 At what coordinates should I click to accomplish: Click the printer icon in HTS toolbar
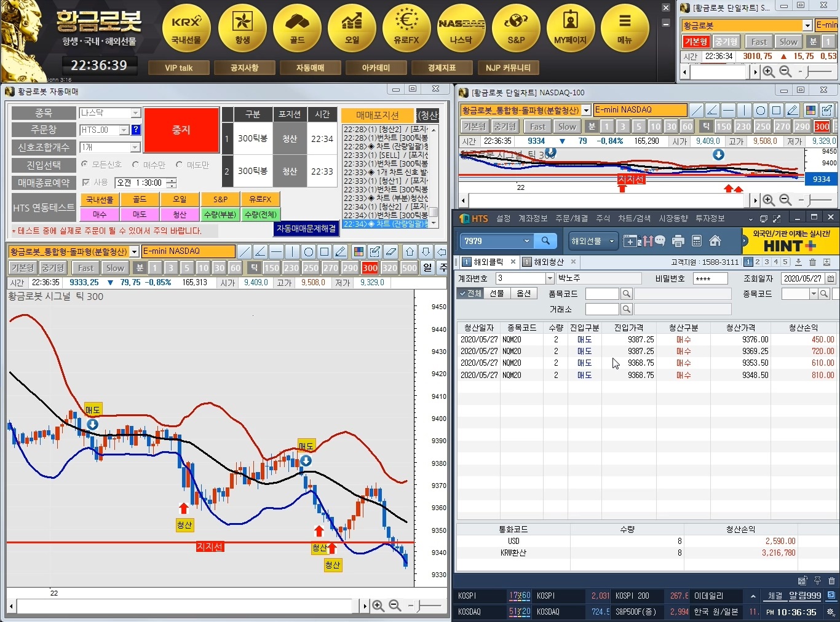[678, 241]
